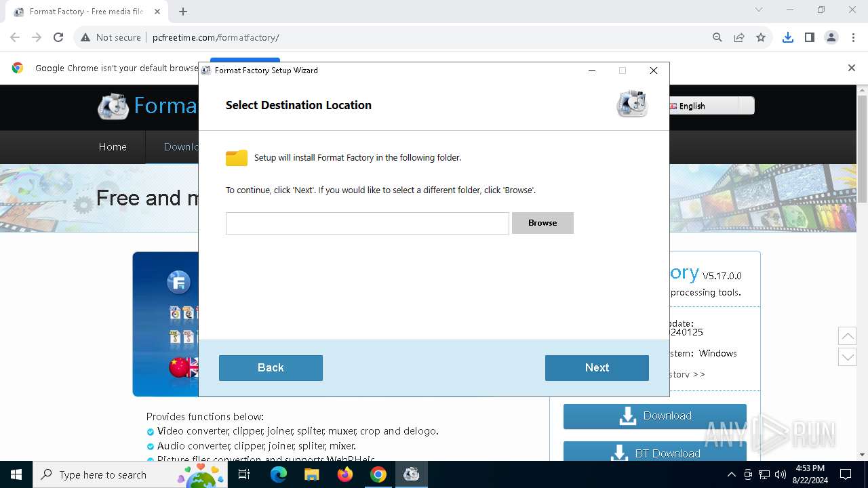This screenshot has width=868, height=488.
Task: Switch to Format Factory browser tab
Action: pyautogui.click(x=87, y=12)
